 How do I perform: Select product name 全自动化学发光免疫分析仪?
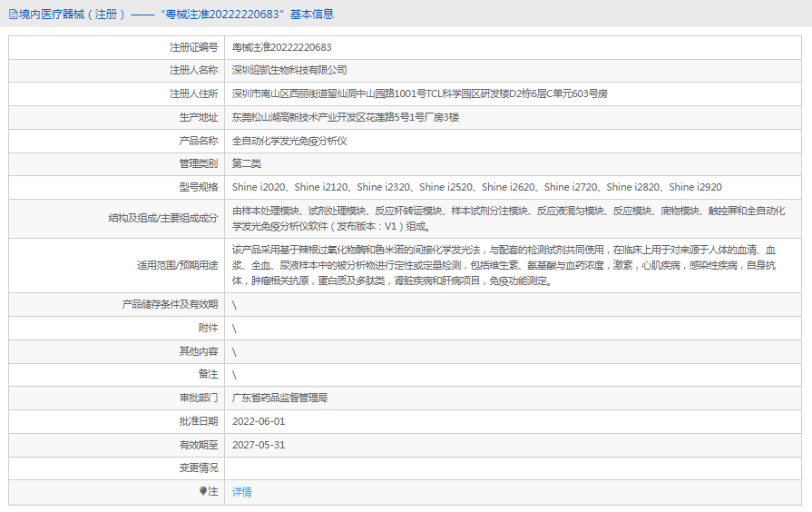click(289, 141)
